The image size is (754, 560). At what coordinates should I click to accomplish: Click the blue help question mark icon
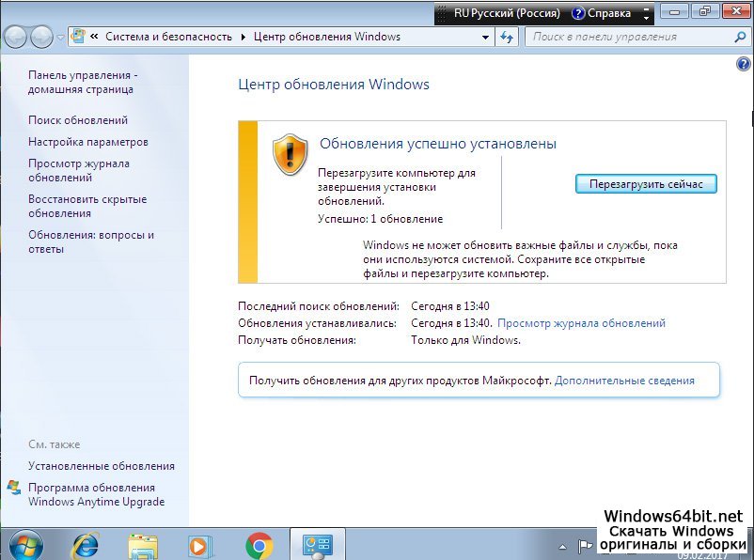[x=744, y=64]
